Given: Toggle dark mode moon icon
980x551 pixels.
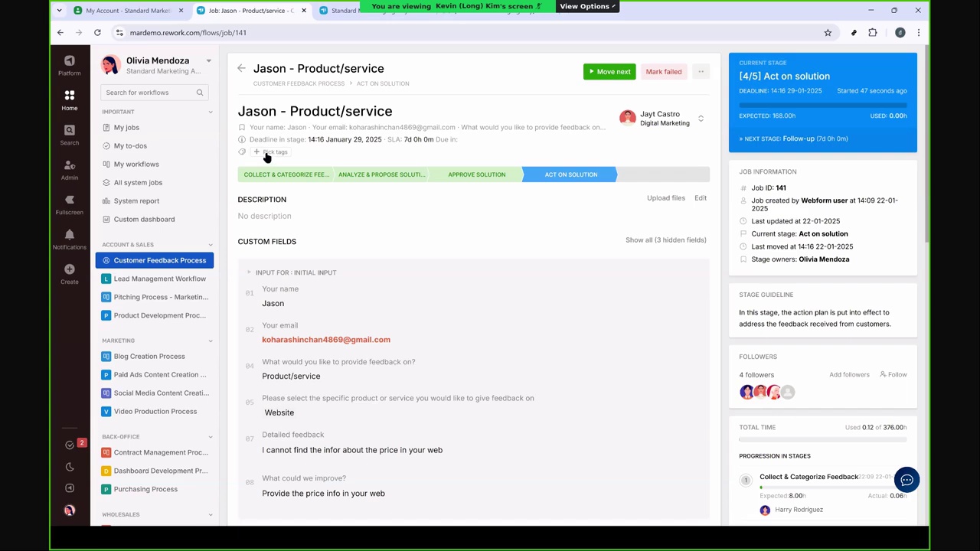Looking at the screenshot, I should pyautogui.click(x=70, y=467).
